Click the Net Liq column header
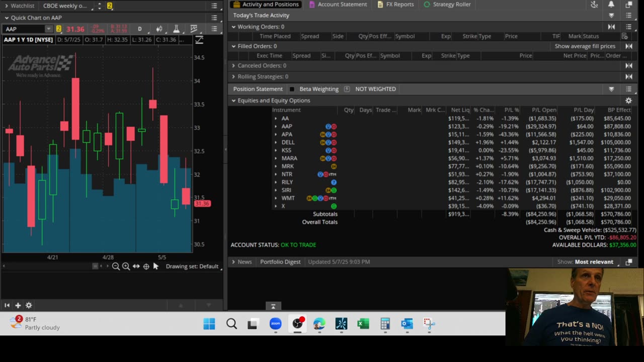644x362 pixels. 460,110
